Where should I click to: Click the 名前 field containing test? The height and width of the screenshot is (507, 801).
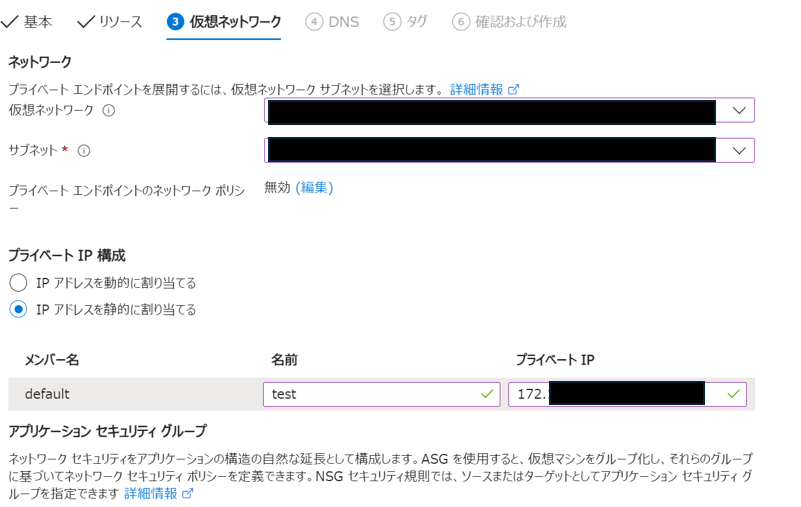coord(382,394)
